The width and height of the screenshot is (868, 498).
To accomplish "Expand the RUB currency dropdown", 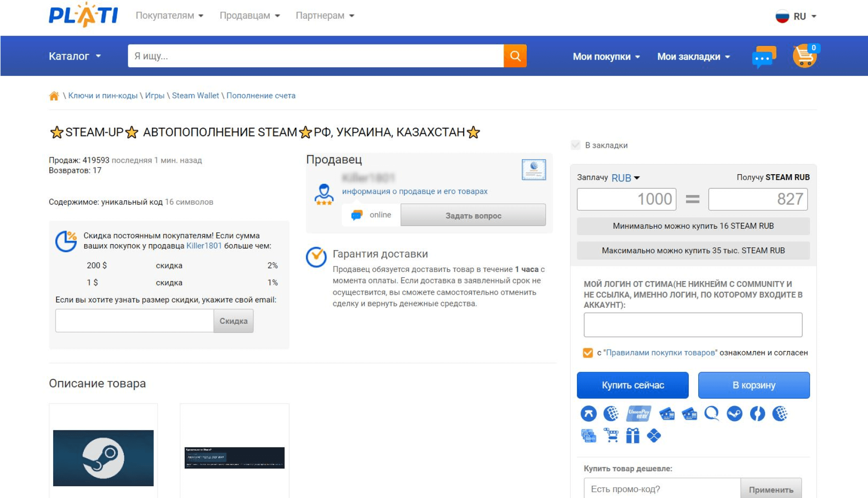I will [x=626, y=178].
